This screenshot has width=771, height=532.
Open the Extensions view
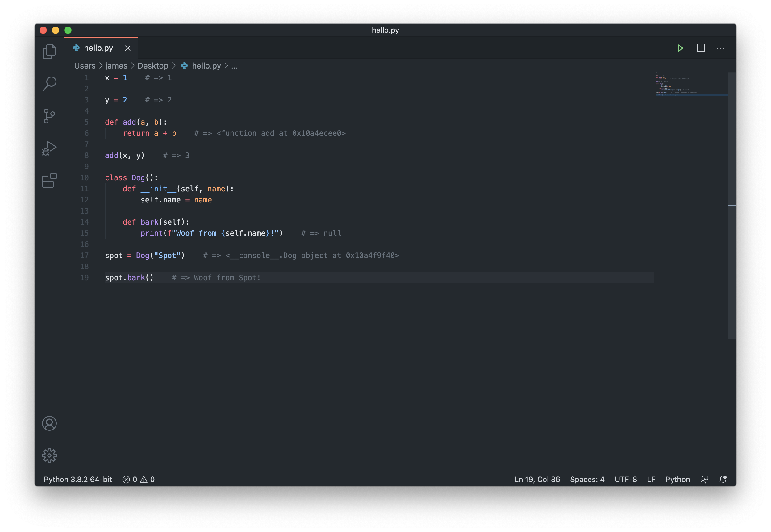[x=49, y=180]
